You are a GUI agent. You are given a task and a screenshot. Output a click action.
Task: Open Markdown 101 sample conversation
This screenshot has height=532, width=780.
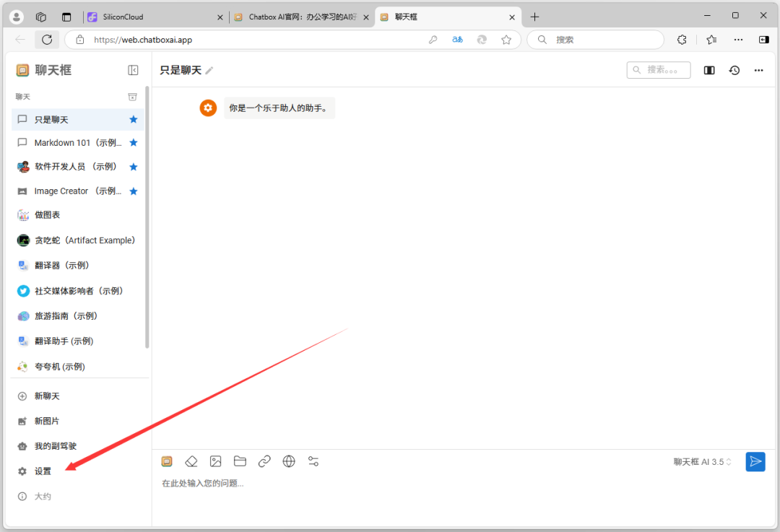[77, 143]
